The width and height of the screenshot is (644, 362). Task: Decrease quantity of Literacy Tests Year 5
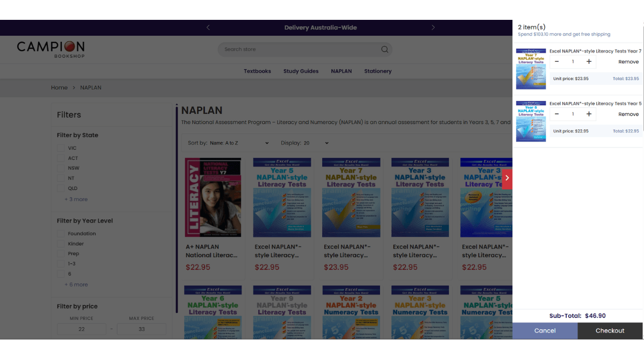point(557,114)
